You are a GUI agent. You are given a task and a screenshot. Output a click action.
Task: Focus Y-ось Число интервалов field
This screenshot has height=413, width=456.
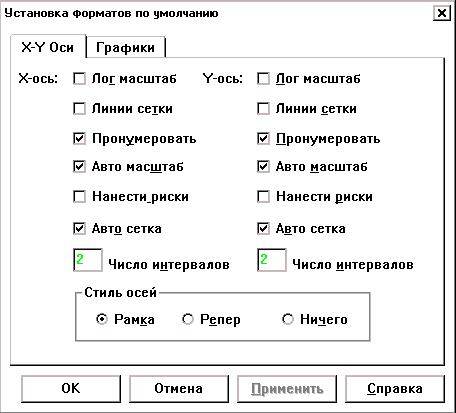coord(272,260)
